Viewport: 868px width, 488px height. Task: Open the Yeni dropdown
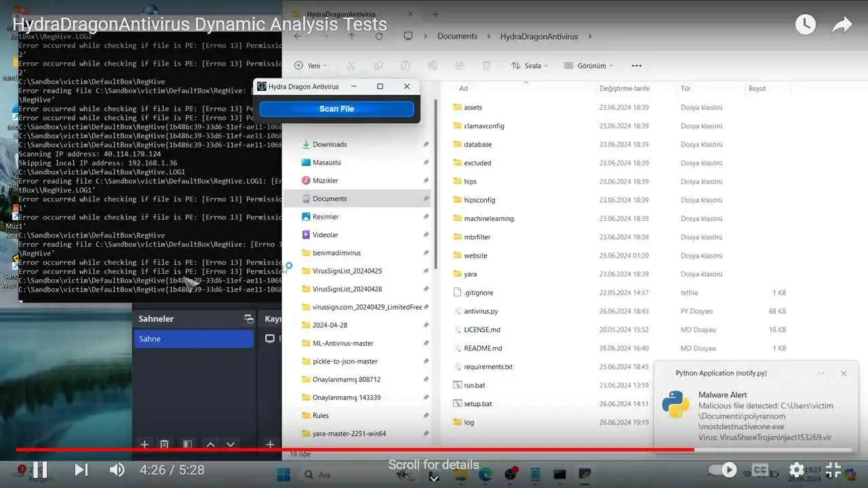[311, 66]
